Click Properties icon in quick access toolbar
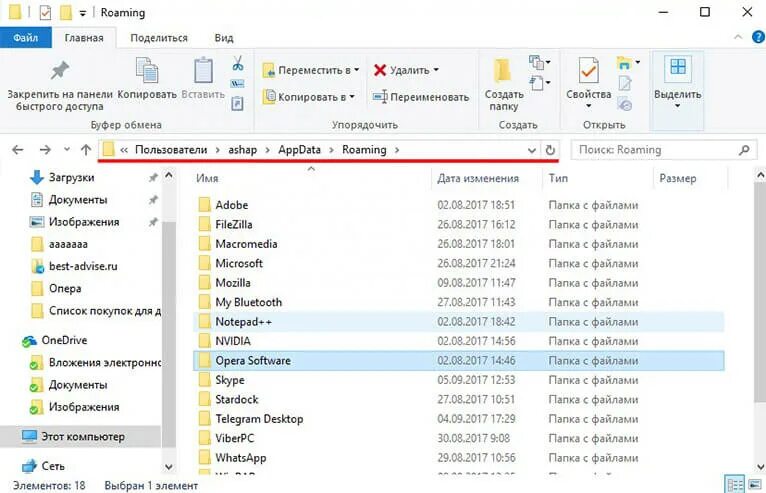Viewport: 766px width, 493px height. coord(44,12)
